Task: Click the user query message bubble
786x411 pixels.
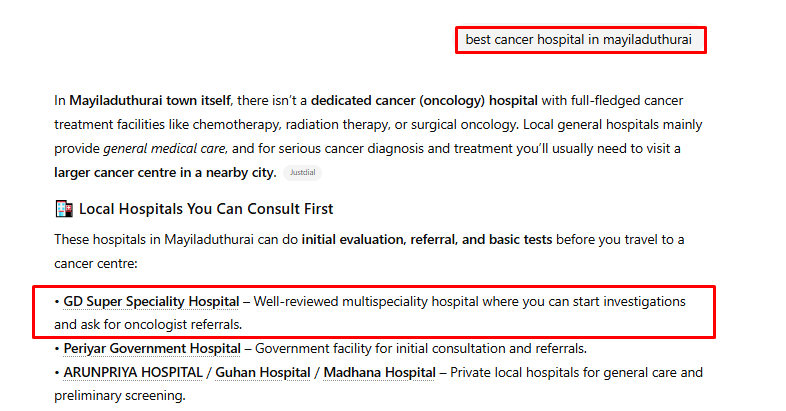Action: (x=580, y=40)
